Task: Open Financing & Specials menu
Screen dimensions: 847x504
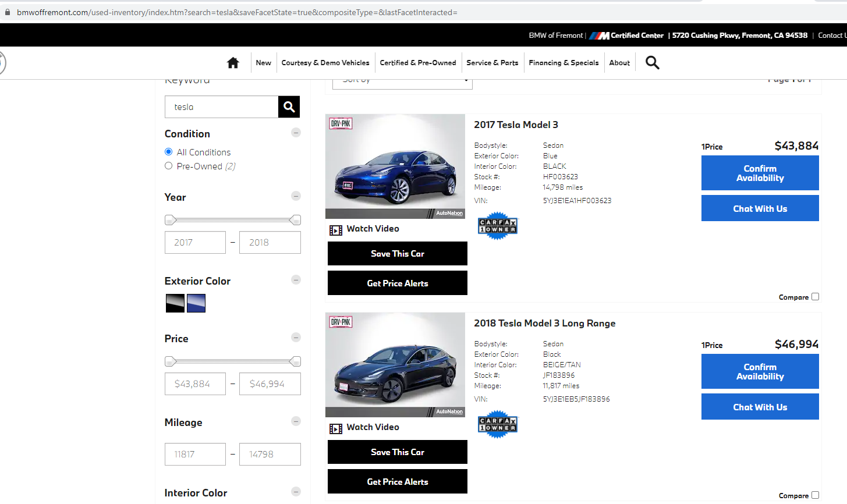Action: point(564,63)
